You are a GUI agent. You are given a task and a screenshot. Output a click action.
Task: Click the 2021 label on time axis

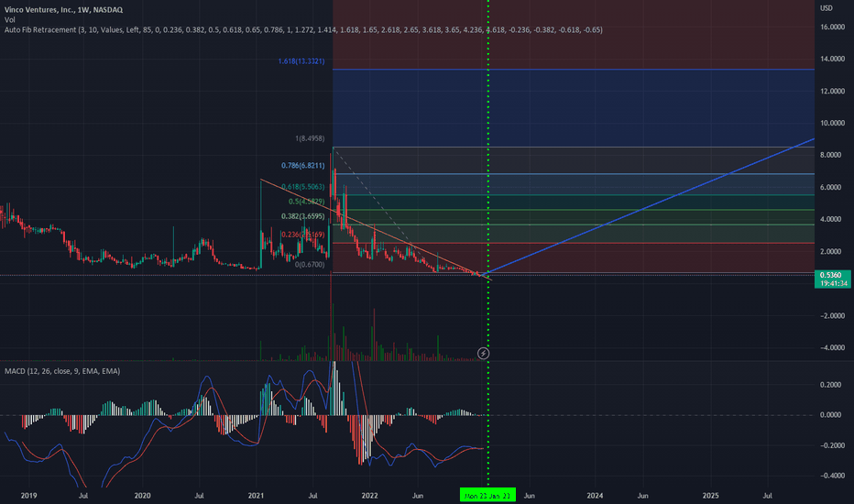coord(256,495)
